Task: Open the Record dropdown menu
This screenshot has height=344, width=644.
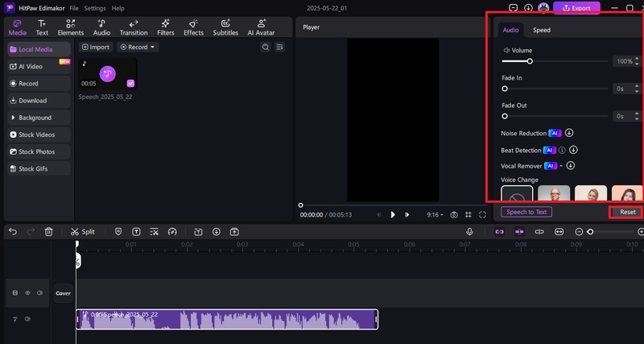Action: coord(138,48)
